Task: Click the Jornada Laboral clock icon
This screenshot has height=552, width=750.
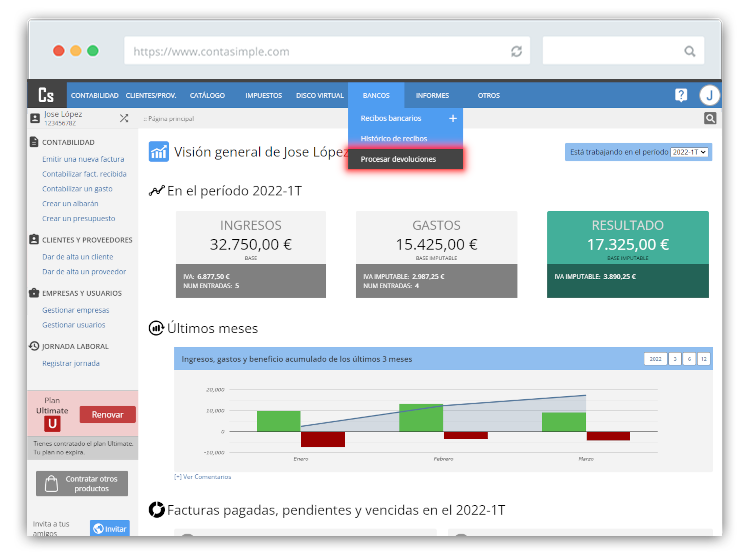Action: click(x=34, y=346)
